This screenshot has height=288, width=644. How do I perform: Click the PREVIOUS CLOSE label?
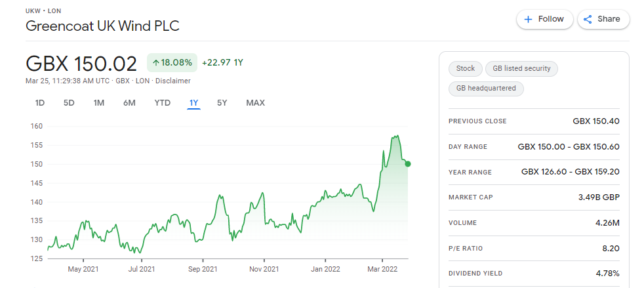click(477, 121)
